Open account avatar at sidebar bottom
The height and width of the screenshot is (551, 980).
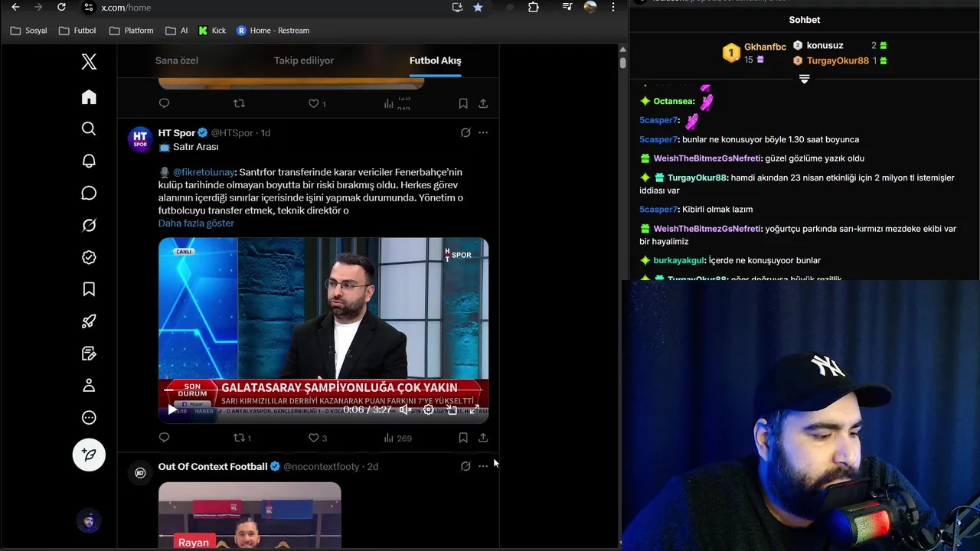tap(89, 521)
